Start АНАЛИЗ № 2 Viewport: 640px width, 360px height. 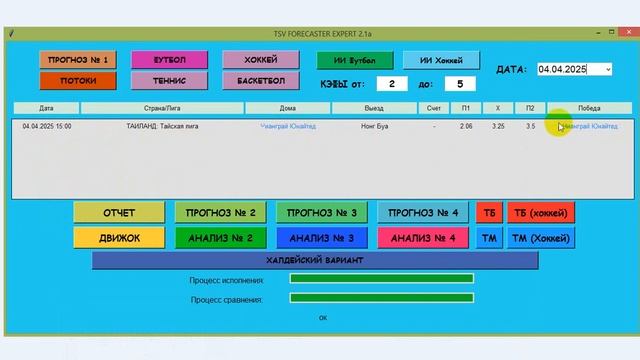[220, 238]
